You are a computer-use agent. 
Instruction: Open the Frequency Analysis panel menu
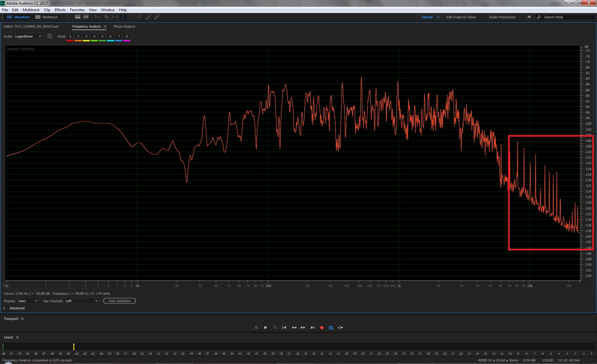(105, 27)
